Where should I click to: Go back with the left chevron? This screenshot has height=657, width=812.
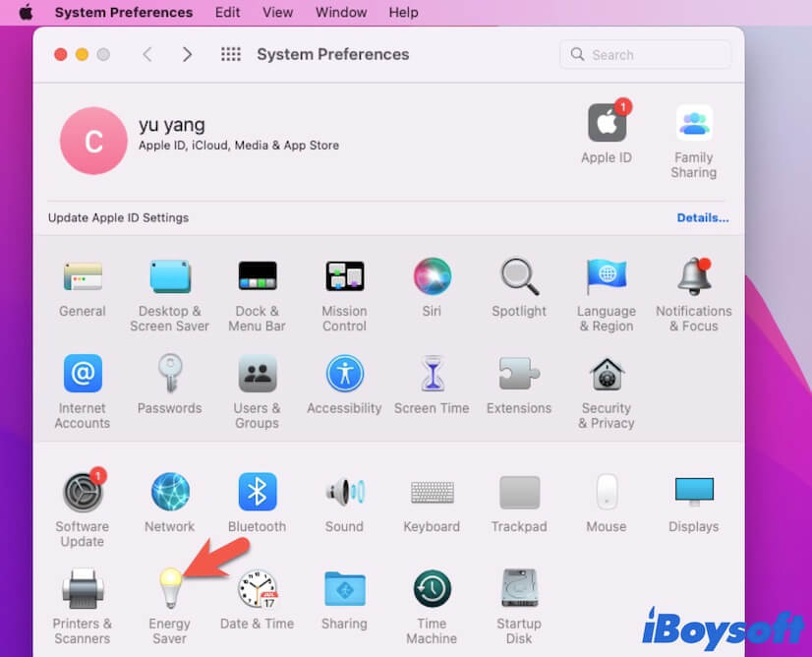(x=147, y=54)
